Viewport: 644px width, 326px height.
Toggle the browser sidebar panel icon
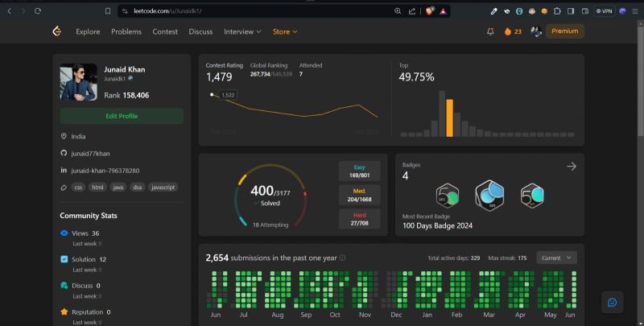point(571,11)
